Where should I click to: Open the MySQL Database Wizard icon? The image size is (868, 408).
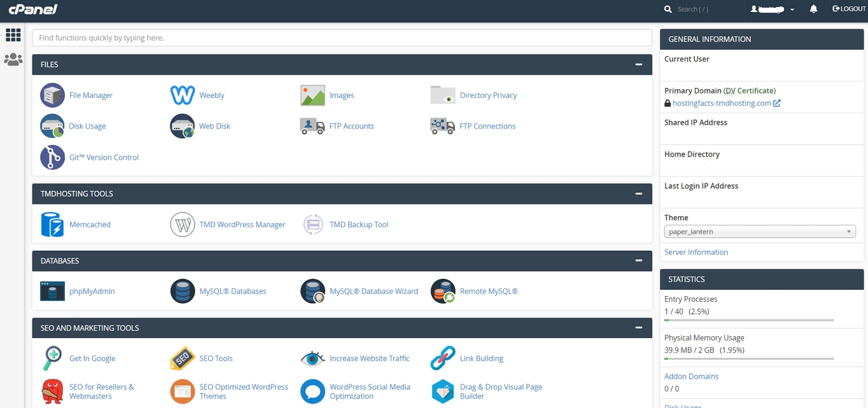click(x=312, y=292)
